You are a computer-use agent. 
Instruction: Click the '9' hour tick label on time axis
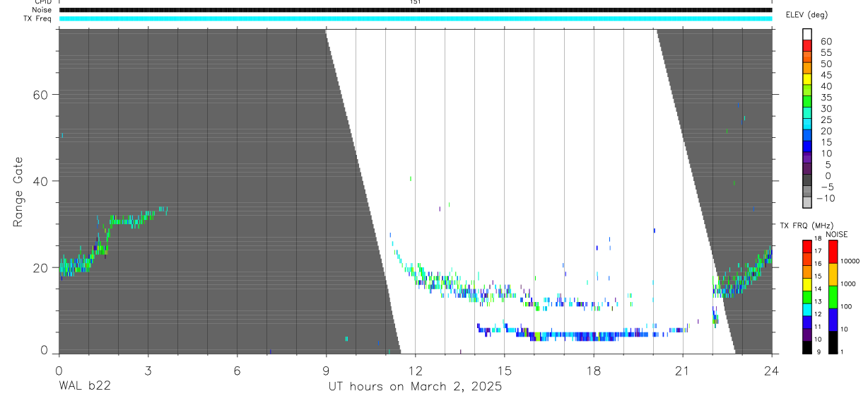pos(326,371)
